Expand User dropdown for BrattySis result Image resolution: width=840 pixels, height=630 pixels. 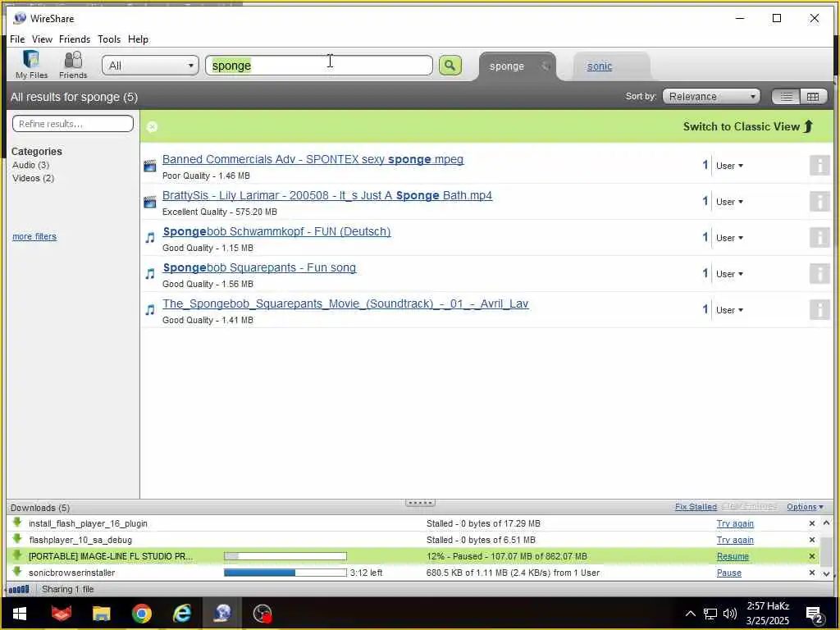729,202
